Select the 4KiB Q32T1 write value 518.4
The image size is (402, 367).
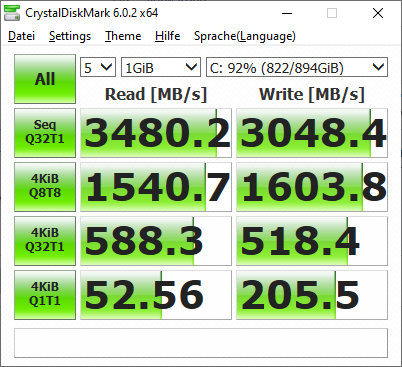[312, 241]
